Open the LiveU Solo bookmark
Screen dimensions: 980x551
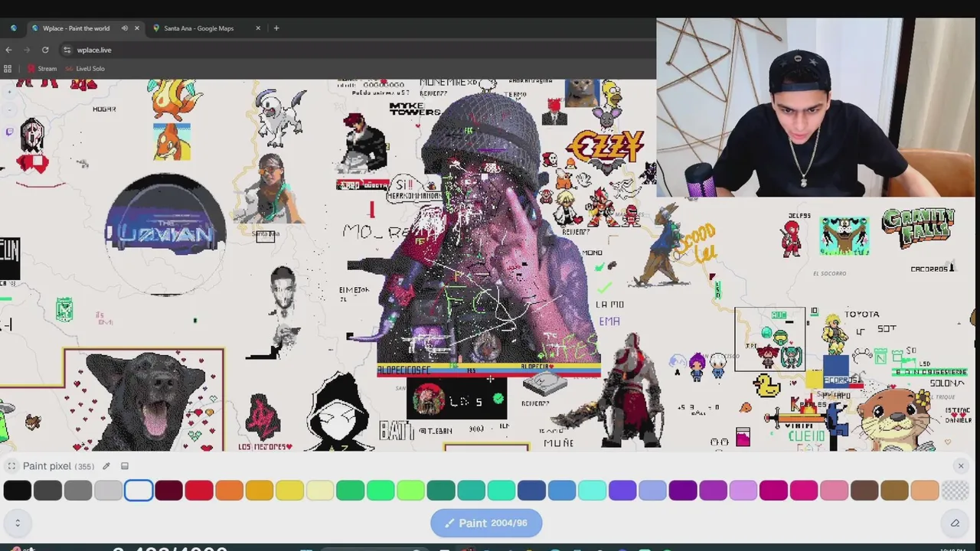pos(84,69)
